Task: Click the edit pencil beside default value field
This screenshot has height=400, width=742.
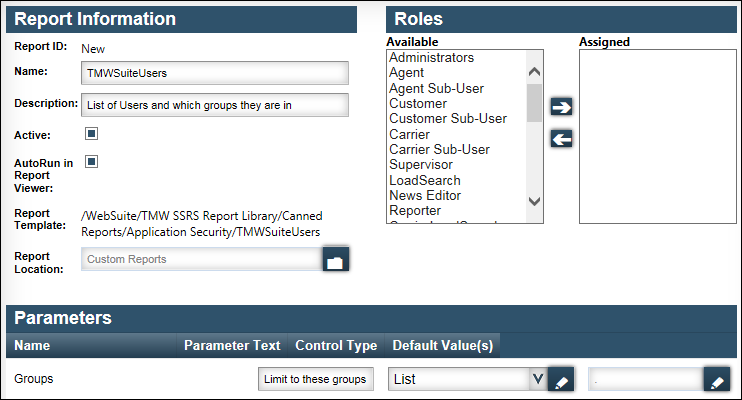Action: (x=717, y=380)
